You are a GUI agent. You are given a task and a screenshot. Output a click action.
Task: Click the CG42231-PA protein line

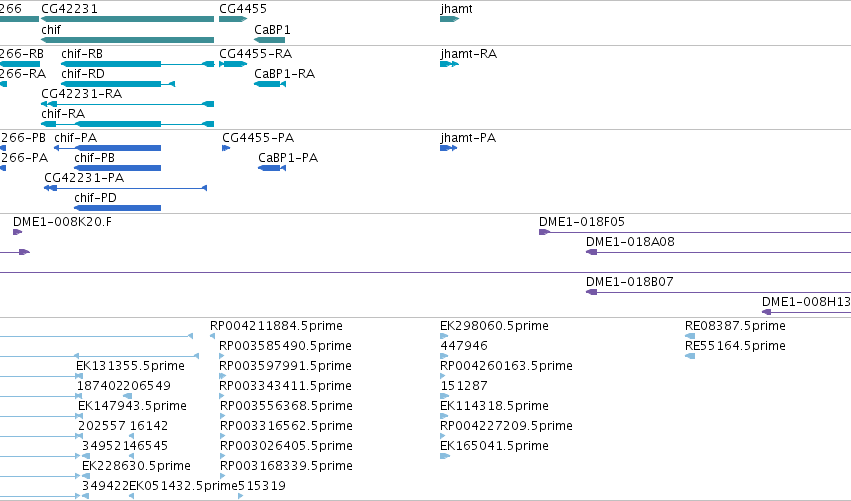(125, 188)
